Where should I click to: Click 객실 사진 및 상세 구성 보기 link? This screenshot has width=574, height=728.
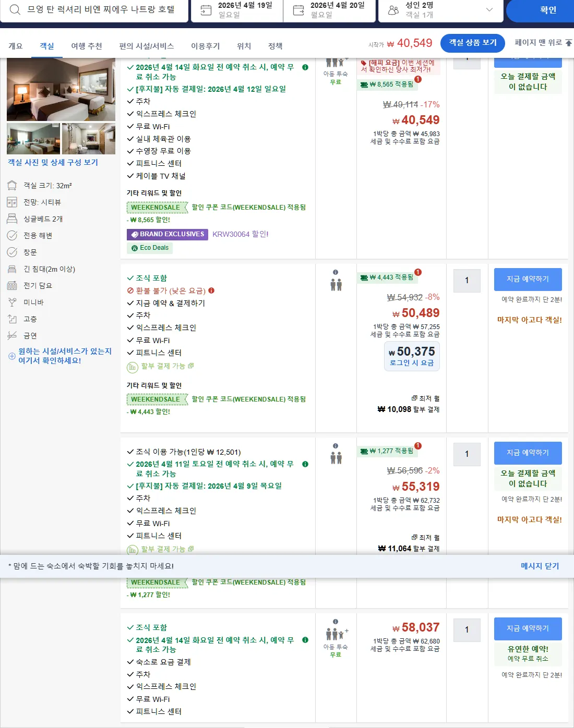tap(53, 162)
